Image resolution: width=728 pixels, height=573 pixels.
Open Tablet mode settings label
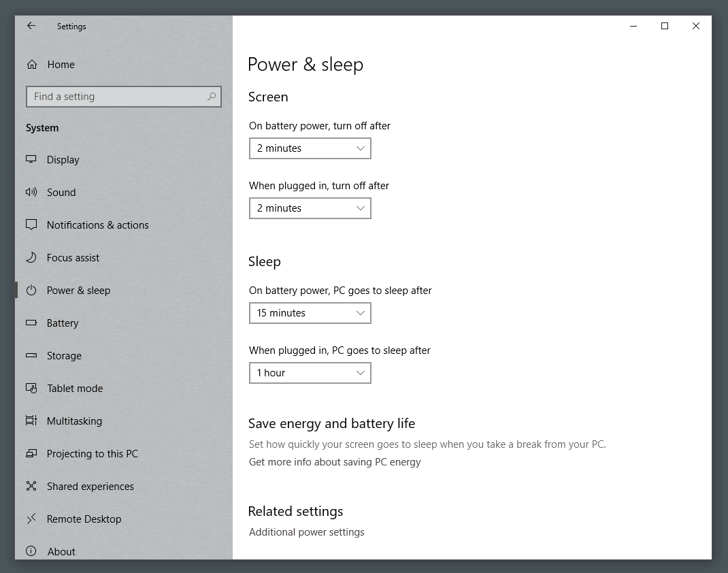pyautogui.click(x=76, y=388)
